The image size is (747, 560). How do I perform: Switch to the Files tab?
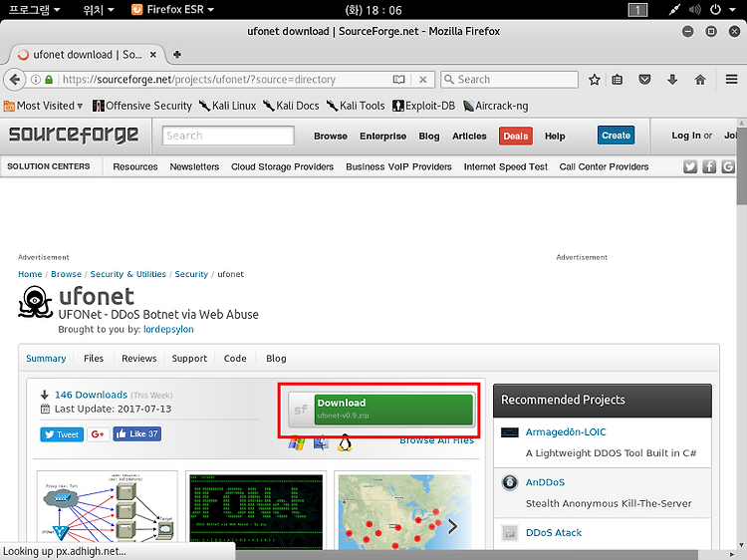[94, 359]
